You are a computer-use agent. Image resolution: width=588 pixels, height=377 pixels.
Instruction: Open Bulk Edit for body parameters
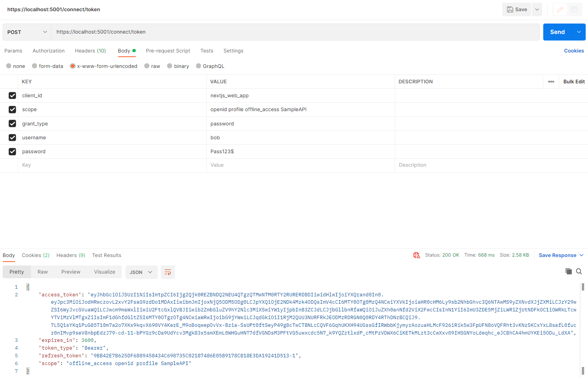coord(574,81)
